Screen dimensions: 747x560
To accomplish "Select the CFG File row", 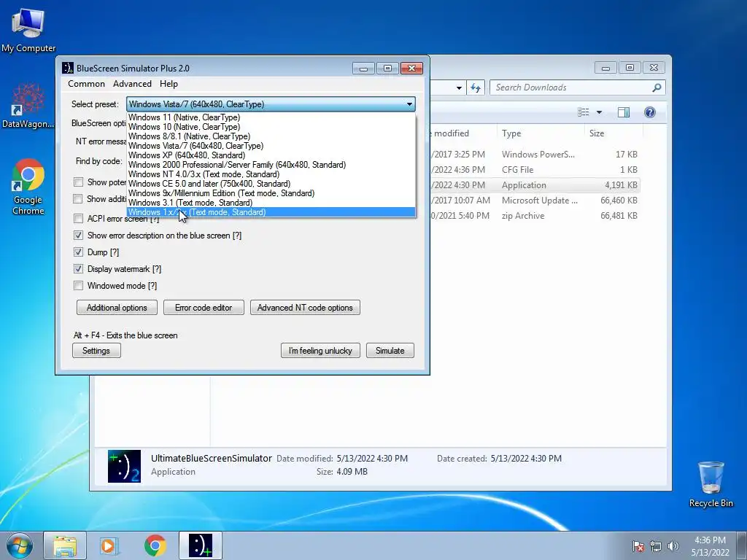I will [534, 170].
